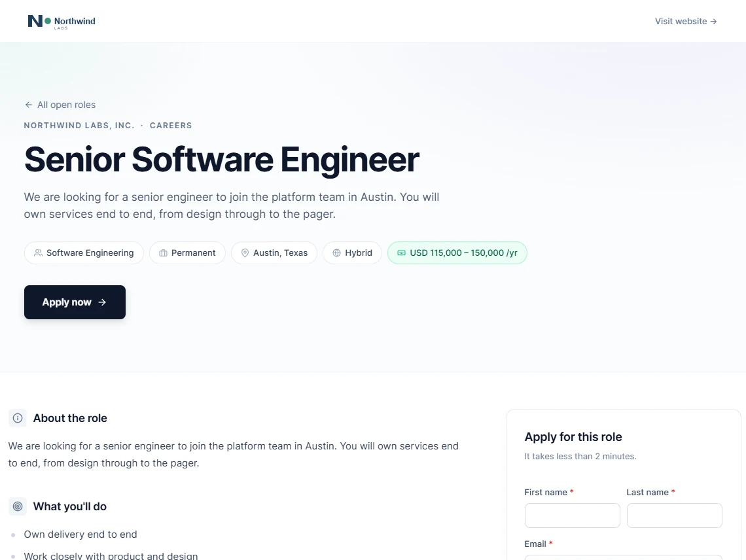Click the map pin icon beside Austin, Texas
The image size is (746, 560).
point(245,253)
